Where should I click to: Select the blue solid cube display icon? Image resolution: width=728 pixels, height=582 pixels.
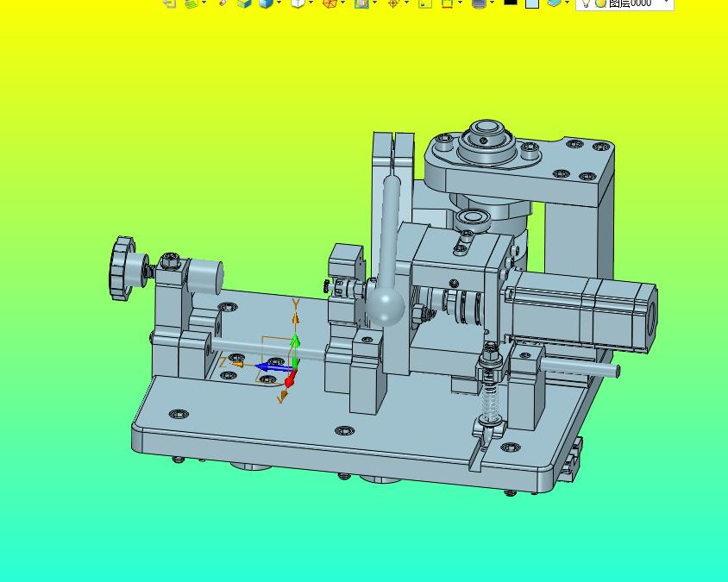click(266, 3)
